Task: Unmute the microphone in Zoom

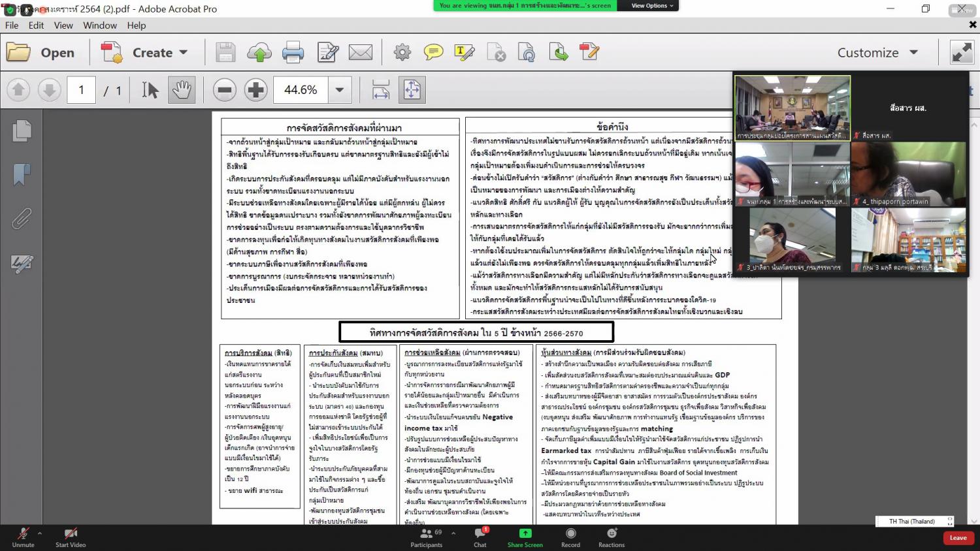Action: point(23,538)
